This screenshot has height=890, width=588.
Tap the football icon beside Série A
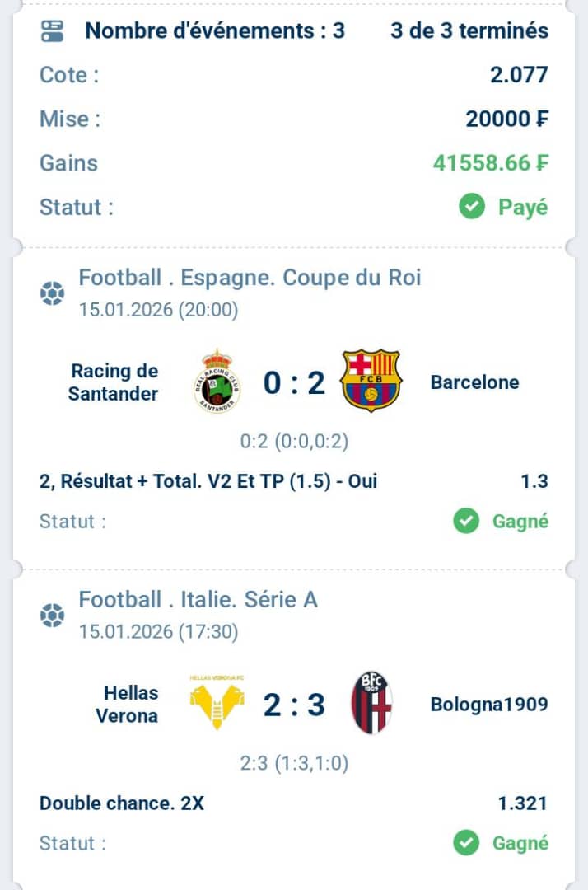click(53, 615)
